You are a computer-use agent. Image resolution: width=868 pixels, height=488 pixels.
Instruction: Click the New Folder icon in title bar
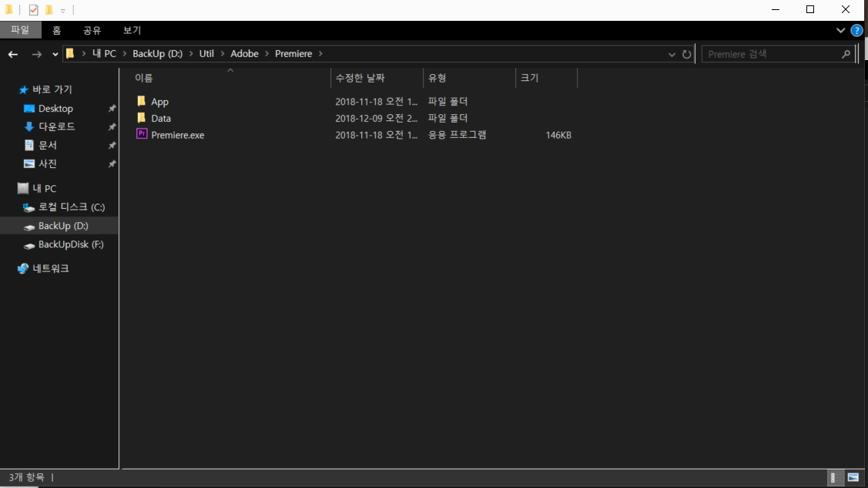(49, 10)
